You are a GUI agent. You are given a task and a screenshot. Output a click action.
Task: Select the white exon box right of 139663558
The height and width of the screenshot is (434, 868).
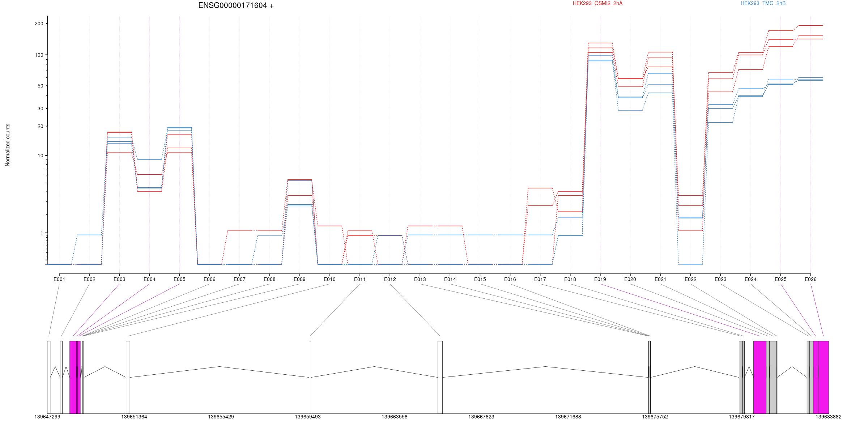pos(440,377)
